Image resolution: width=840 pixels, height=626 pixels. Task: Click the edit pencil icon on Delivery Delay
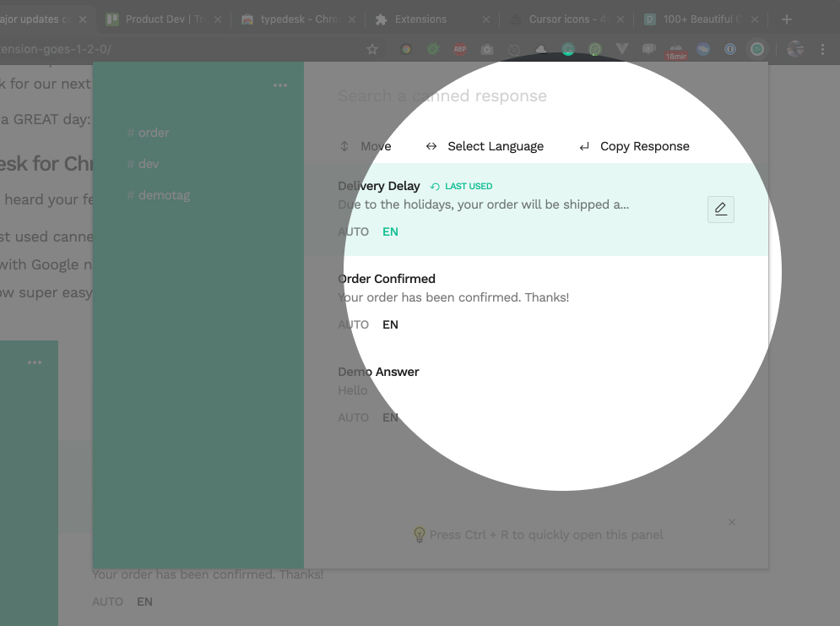tap(720, 210)
